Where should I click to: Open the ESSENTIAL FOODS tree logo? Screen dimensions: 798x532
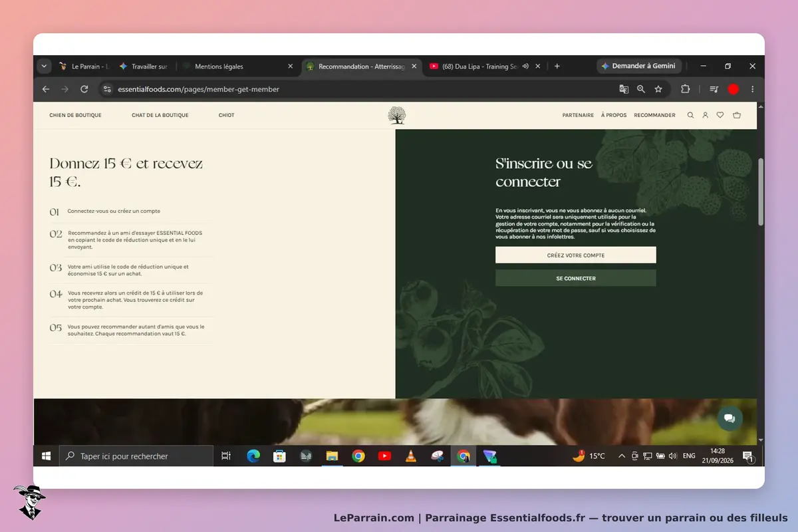(x=396, y=115)
